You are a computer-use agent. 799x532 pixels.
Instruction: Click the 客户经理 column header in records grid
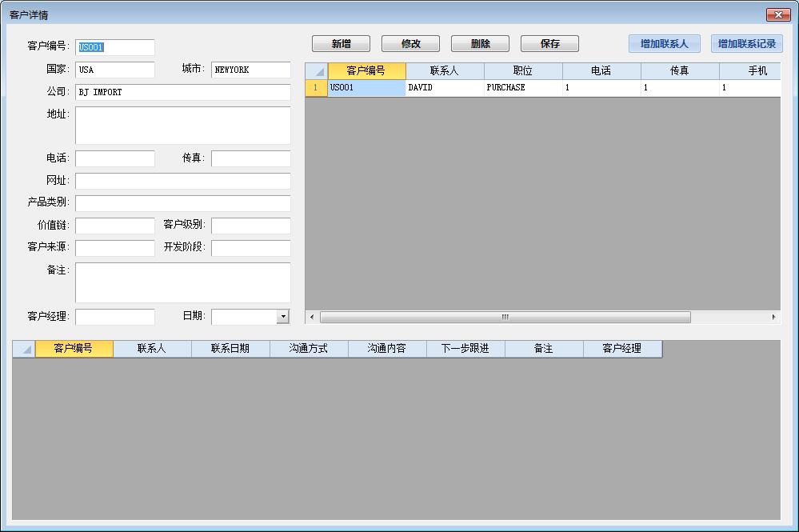pyautogui.click(x=623, y=349)
